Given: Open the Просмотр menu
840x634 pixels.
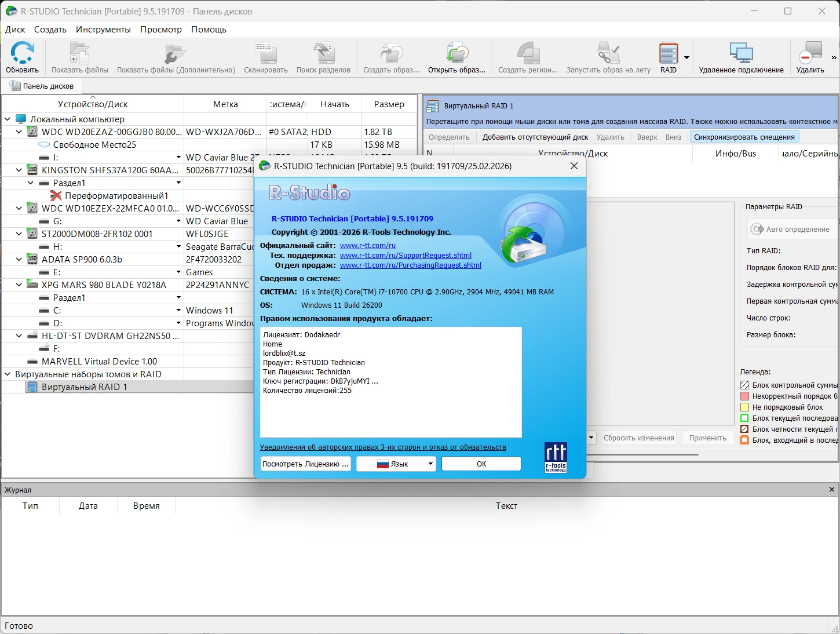Looking at the screenshot, I should coord(161,29).
